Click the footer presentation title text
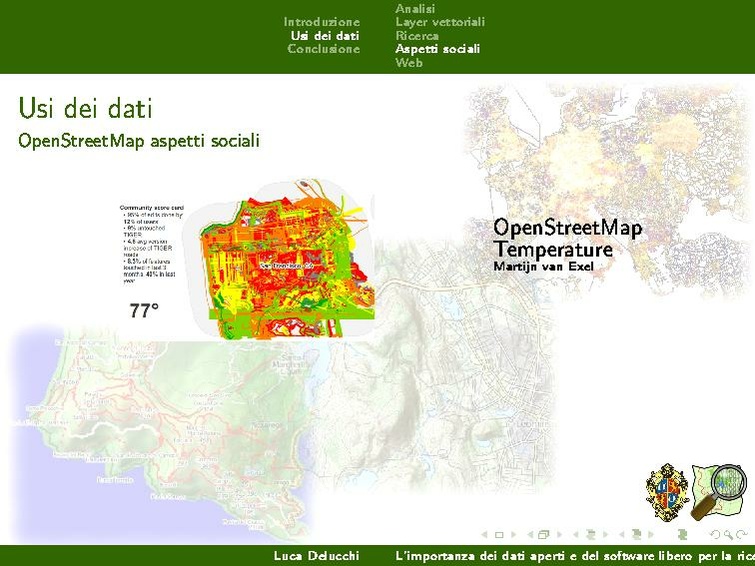The height and width of the screenshot is (566, 755). 575,556
